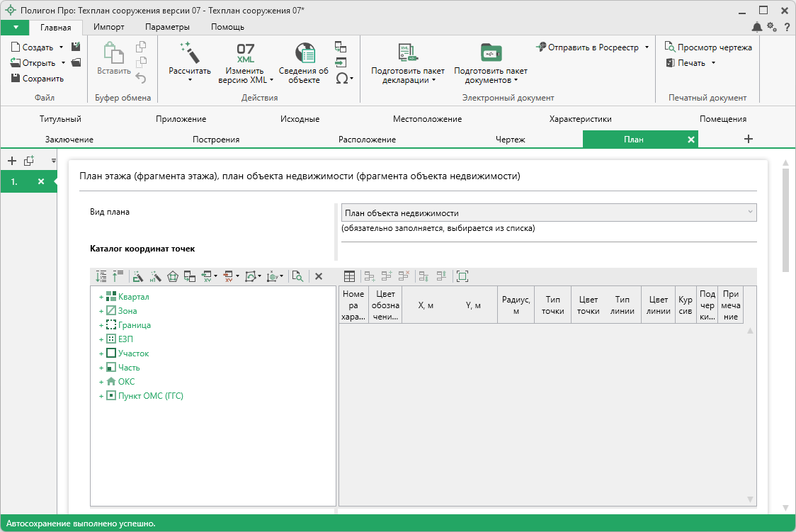The image size is (796, 532).
Task: Select the Участок tree item
Action: [x=133, y=353]
